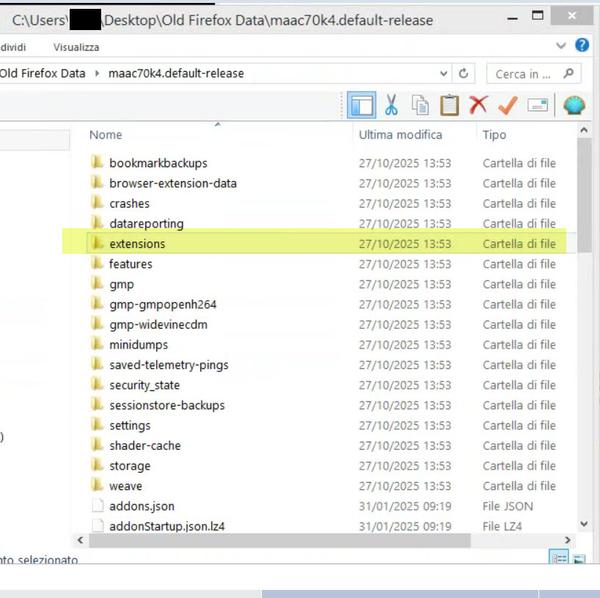Select the browser-extension-data folder
This screenshot has height=598, width=600.
coord(173,183)
